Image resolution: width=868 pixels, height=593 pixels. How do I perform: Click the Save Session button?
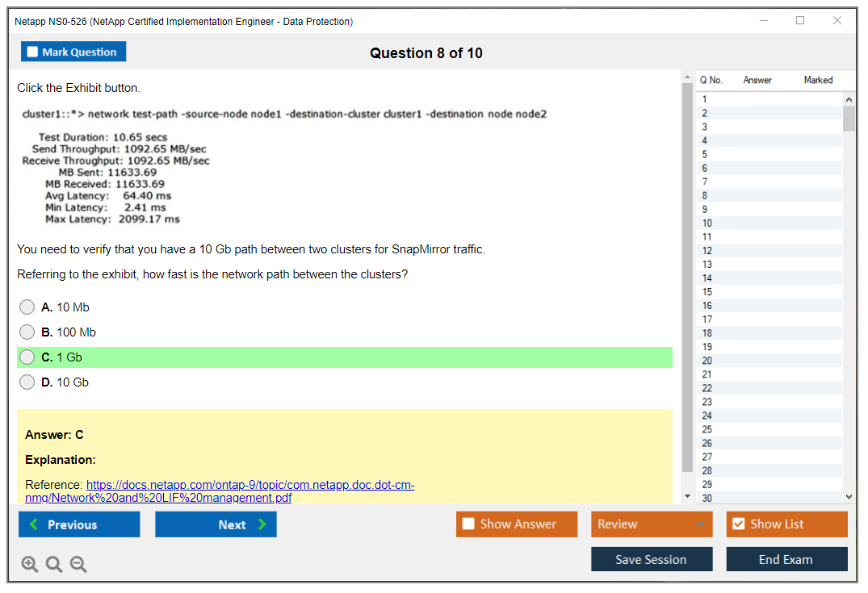pyautogui.click(x=651, y=559)
